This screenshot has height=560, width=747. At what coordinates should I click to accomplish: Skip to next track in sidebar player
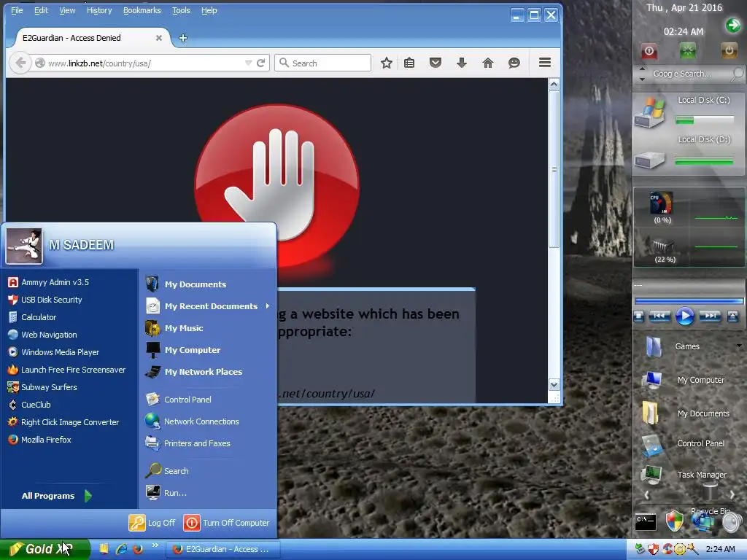click(x=710, y=316)
